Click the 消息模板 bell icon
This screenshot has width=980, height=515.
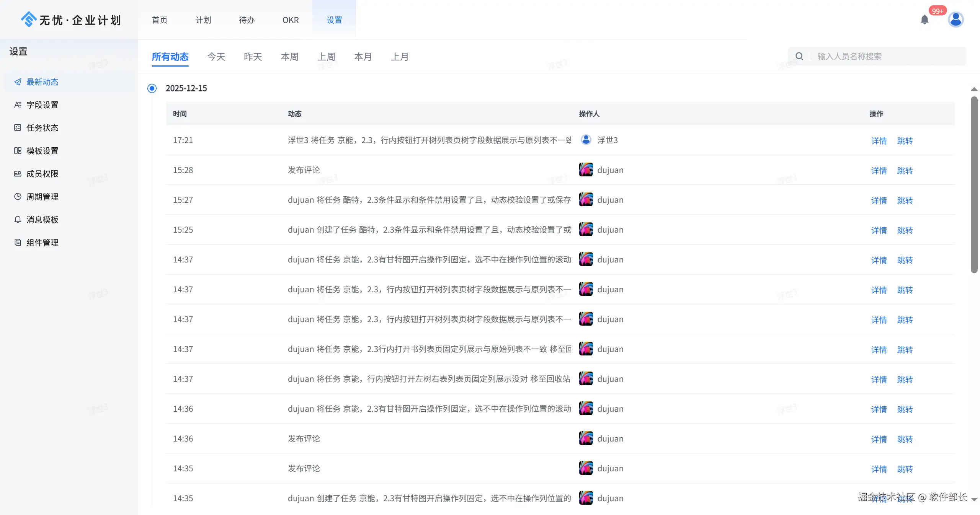point(18,220)
